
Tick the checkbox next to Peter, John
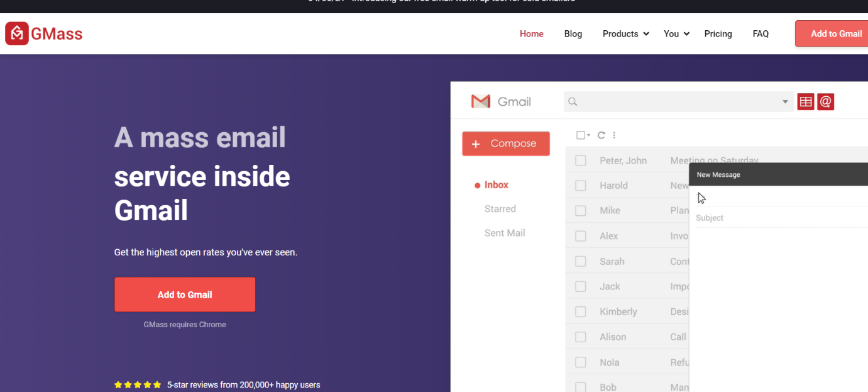click(581, 160)
